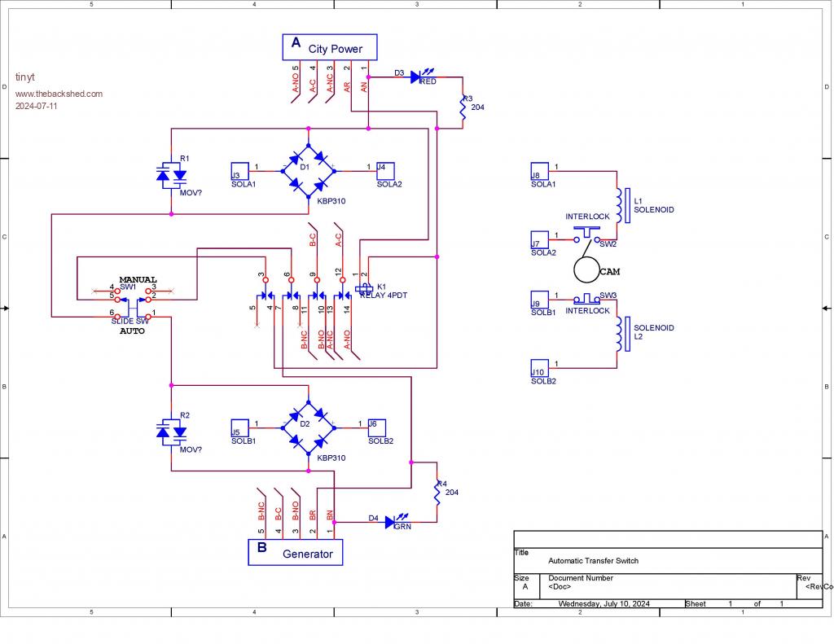The height and width of the screenshot is (644, 834).
Task: Click the www.thebackshed.com text
Action: (x=59, y=94)
